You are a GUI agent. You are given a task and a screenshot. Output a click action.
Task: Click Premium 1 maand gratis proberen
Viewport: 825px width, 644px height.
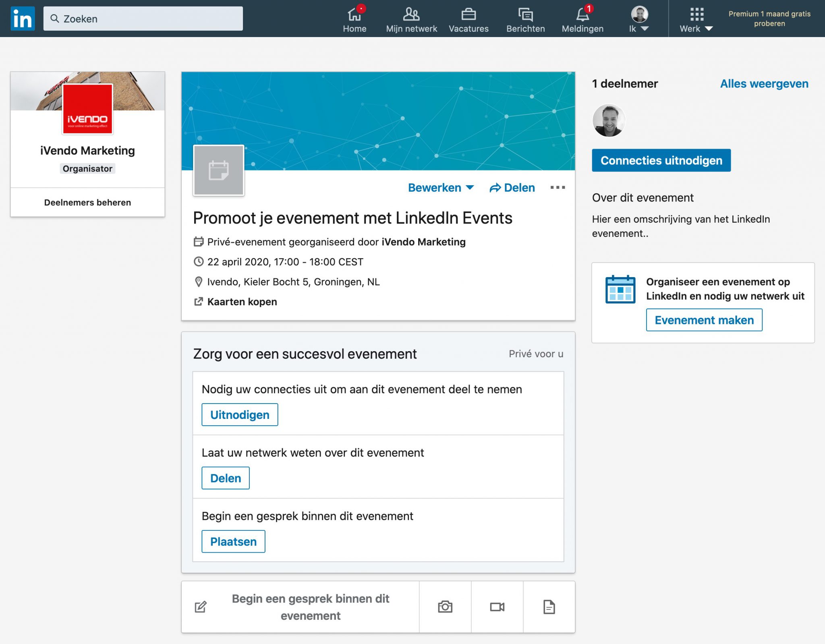tap(769, 19)
